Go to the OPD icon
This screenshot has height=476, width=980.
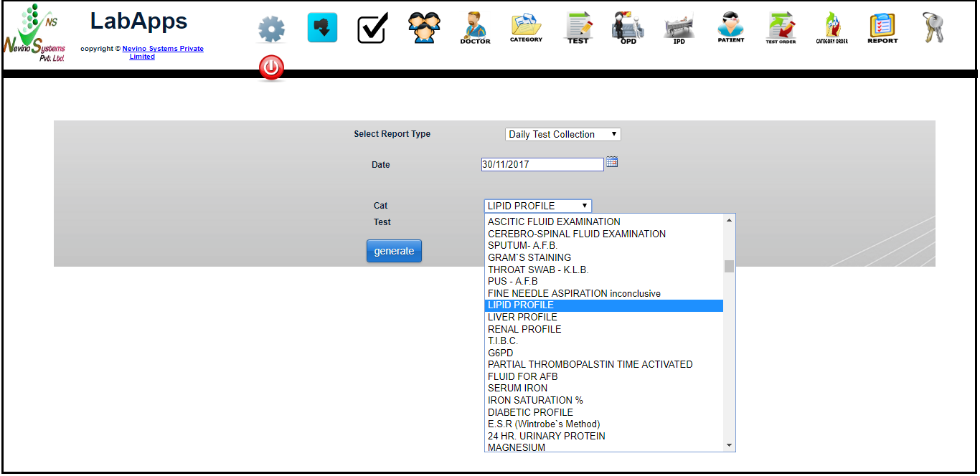(628, 29)
